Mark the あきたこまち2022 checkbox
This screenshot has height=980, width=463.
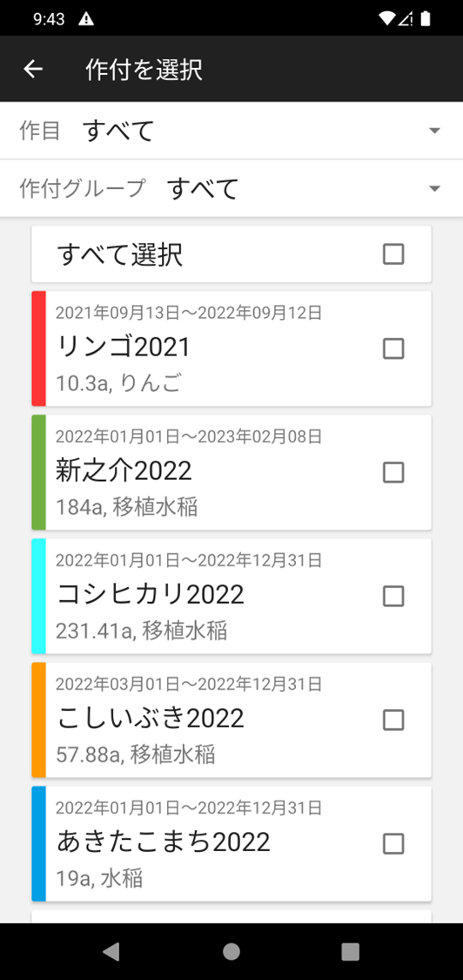(393, 844)
